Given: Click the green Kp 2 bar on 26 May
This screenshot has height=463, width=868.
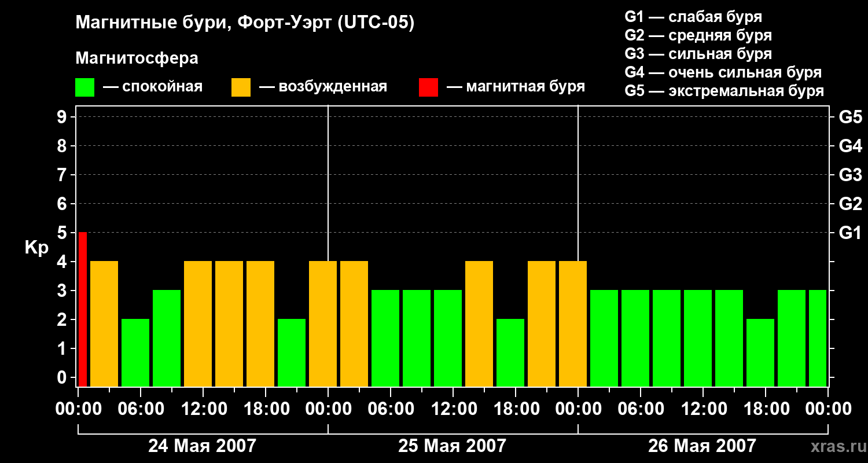Looking at the screenshot, I should (760, 352).
